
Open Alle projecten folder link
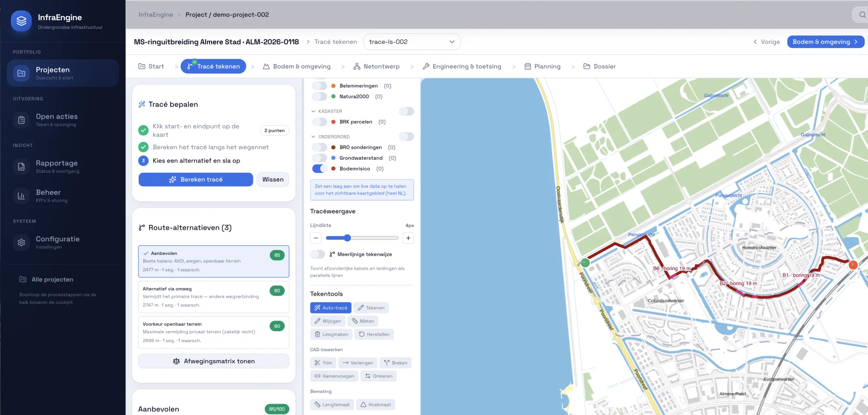tap(46, 280)
